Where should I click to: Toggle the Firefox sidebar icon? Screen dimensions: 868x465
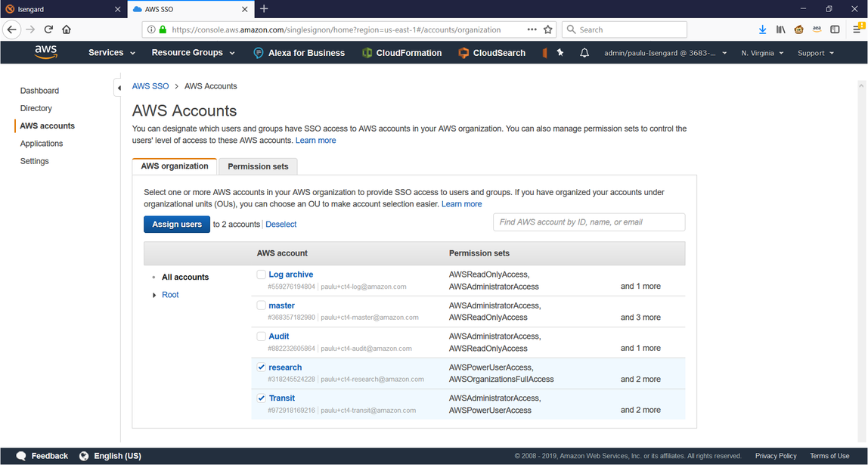click(x=835, y=29)
